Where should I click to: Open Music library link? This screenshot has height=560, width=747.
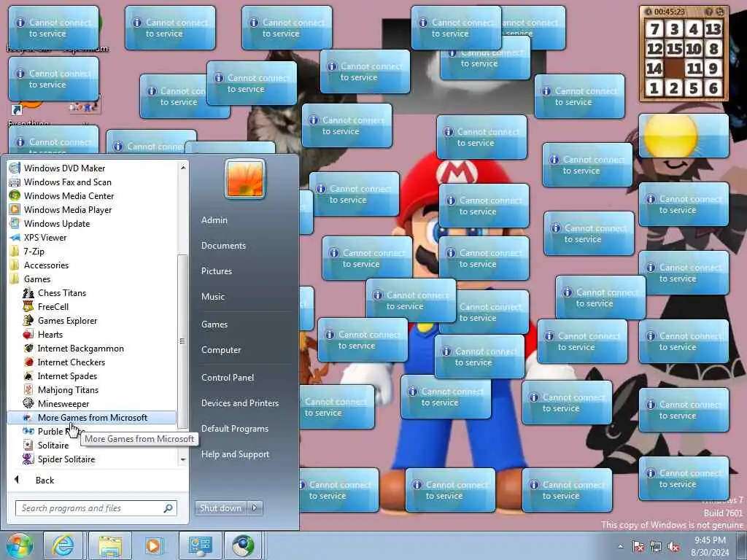point(213,297)
